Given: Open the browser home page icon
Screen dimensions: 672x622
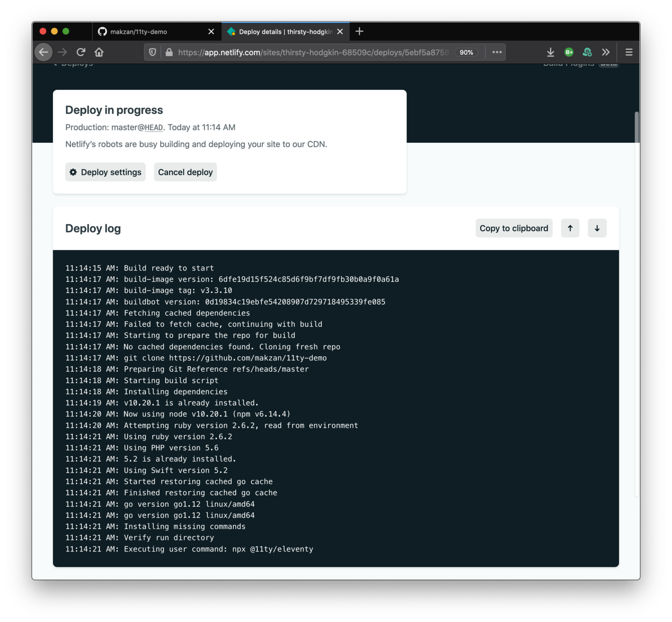Looking at the screenshot, I should [x=99, y=52].
